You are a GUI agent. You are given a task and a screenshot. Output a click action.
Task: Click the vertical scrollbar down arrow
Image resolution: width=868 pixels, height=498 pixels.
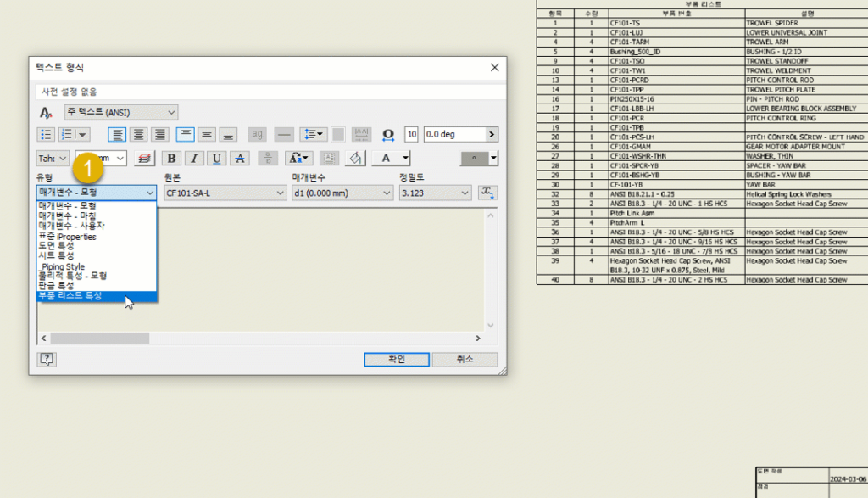tap(491, 326)
